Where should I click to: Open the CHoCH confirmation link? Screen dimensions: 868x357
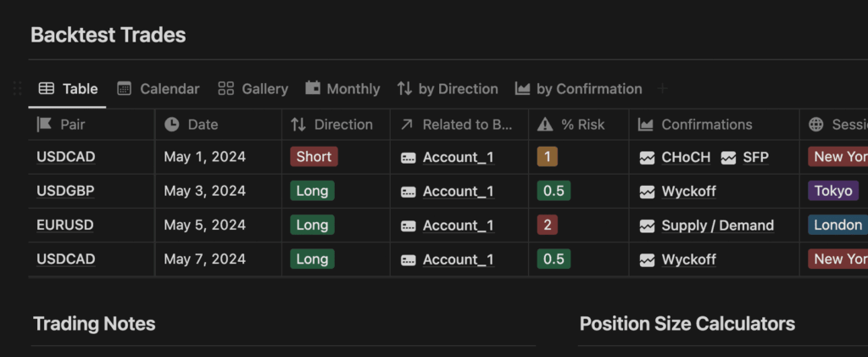686,157
